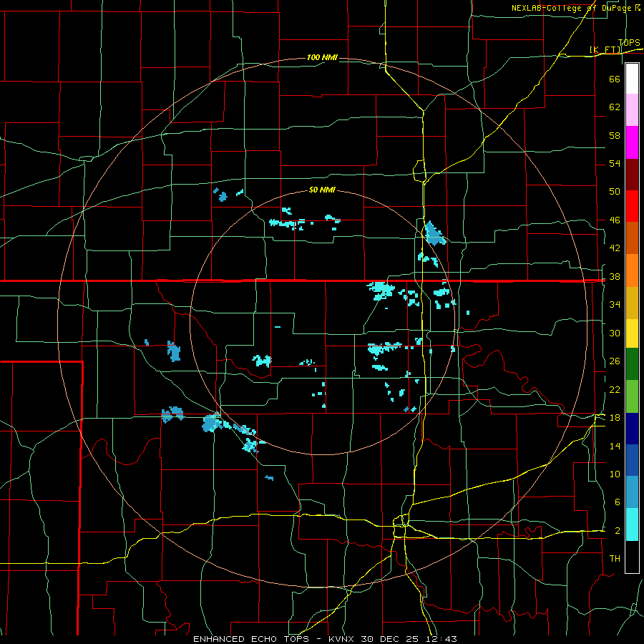Select the 46 scale label
This screenshot has width=644, height=644.
coord(615,220)
